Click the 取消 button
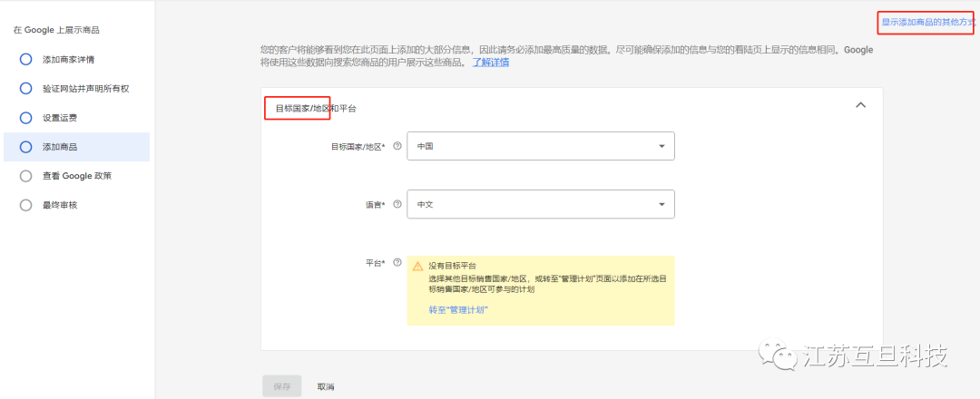Screen dimensions: 980x399 tap(326, 386)
